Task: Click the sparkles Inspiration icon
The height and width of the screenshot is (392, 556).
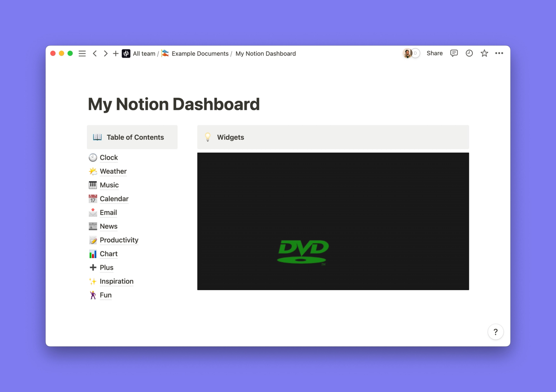Action: tap(93, 281)
